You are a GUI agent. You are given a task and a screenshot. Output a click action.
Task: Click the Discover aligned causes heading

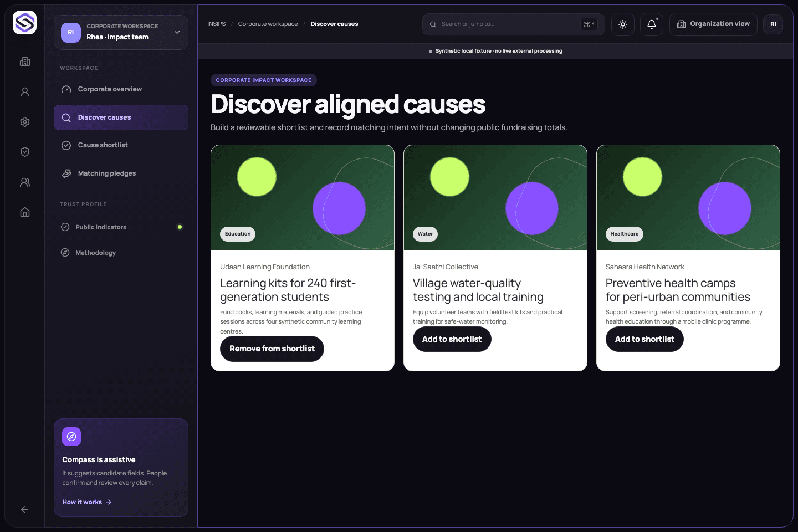point(348,104)
